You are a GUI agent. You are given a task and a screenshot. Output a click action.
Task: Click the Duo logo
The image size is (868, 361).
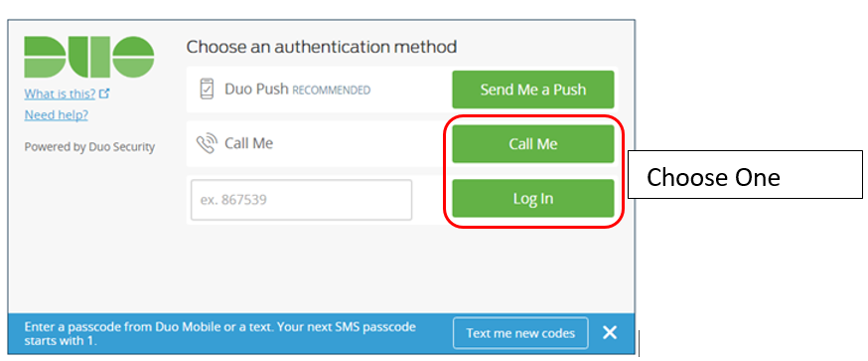point(89,57)
